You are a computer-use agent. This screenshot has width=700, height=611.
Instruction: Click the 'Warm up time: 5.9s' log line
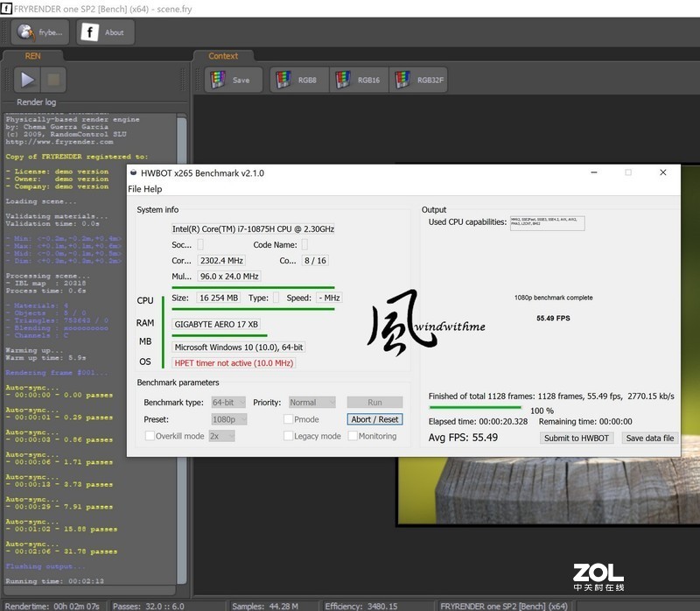click(46, 358)
